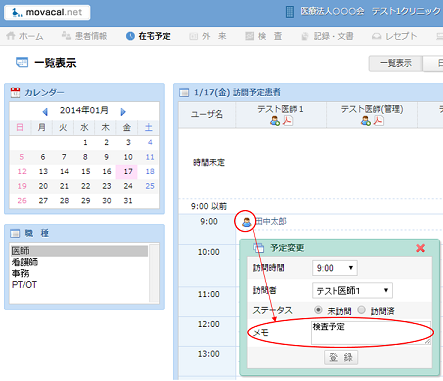Viewport: 443px width, 381px height.
Task: Select January 24 in calendar
Action: click(x=128, y=186)
